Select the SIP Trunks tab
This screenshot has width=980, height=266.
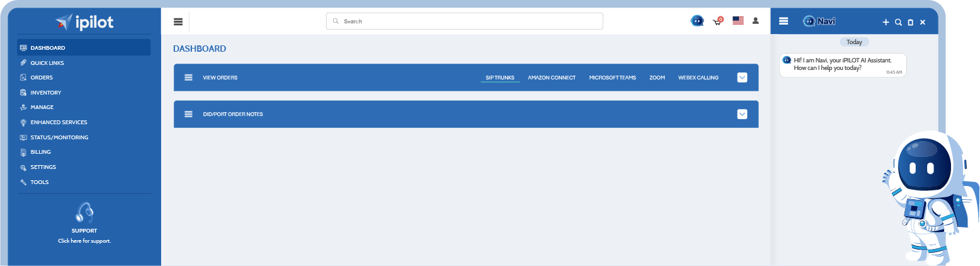tap(500, 78)
